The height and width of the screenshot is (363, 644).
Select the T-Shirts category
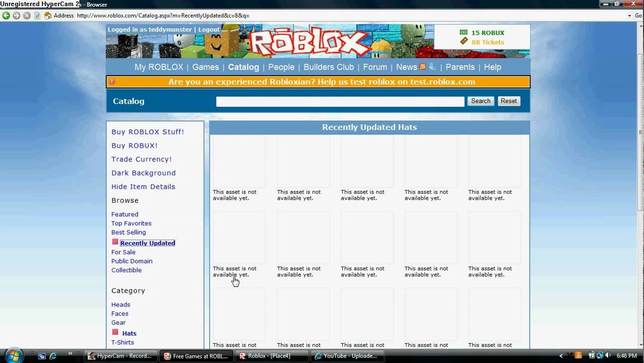click(x=122, y=342)
